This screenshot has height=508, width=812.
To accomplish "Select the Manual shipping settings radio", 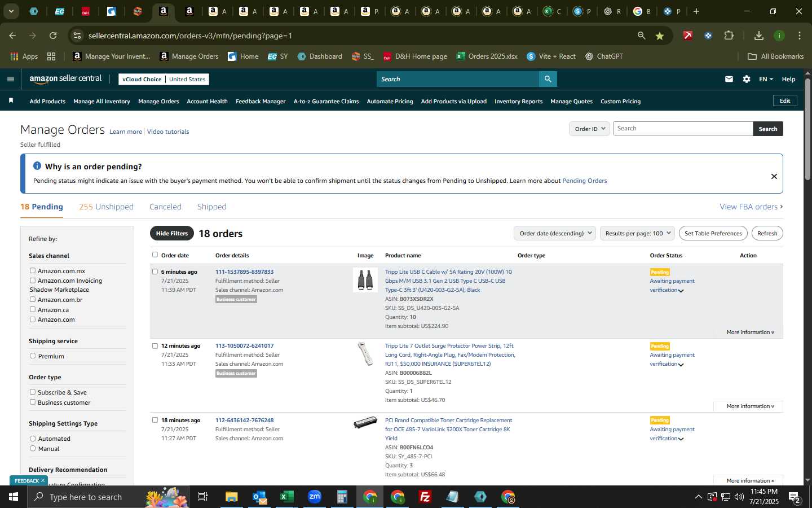I will pos(33,448).
